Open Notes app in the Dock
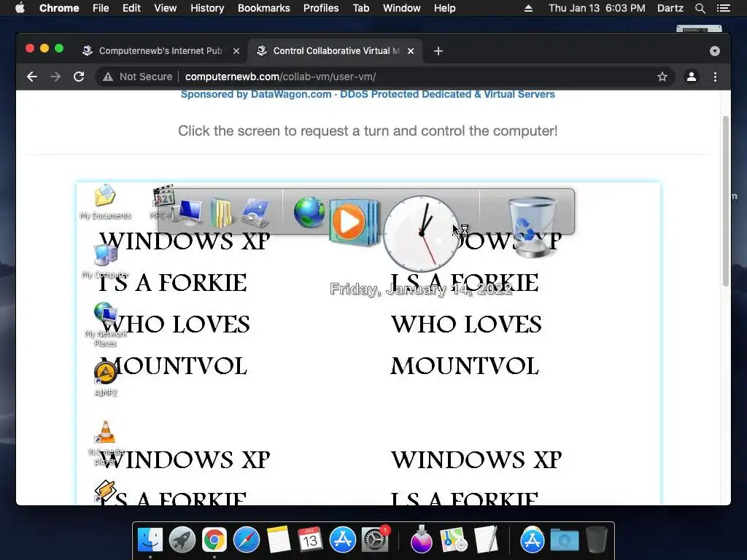747x560 pixels. coord(278,540)
